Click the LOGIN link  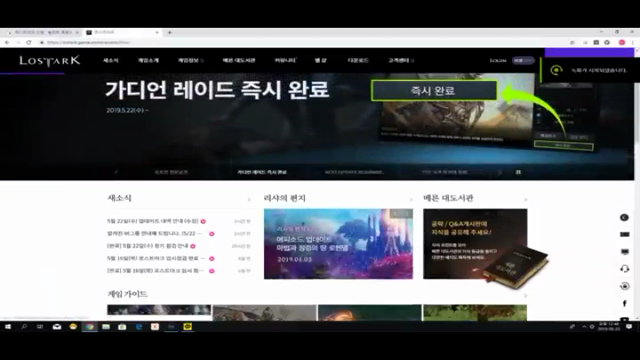point(498,60)
